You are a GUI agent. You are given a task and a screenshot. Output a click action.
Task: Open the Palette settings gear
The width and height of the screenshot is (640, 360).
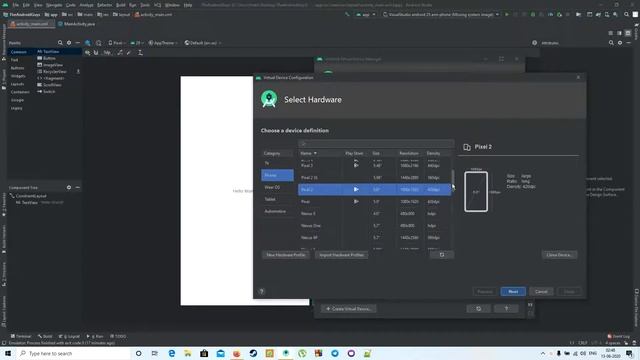coord(69,43)
